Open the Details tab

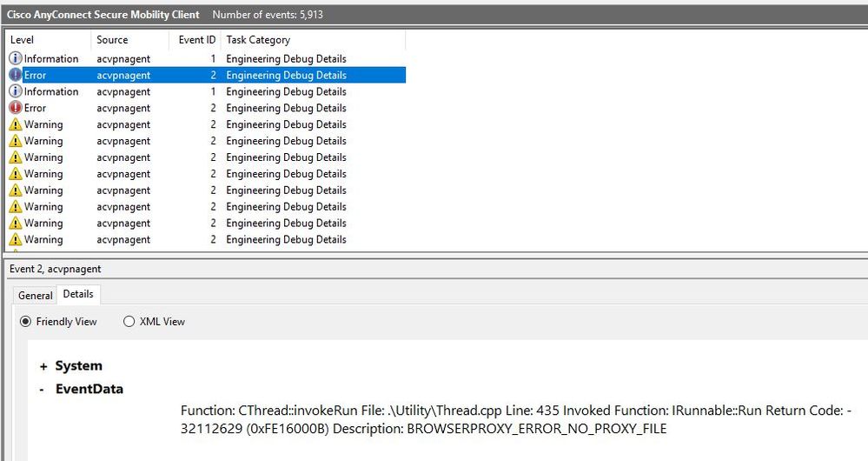[78, 294]
